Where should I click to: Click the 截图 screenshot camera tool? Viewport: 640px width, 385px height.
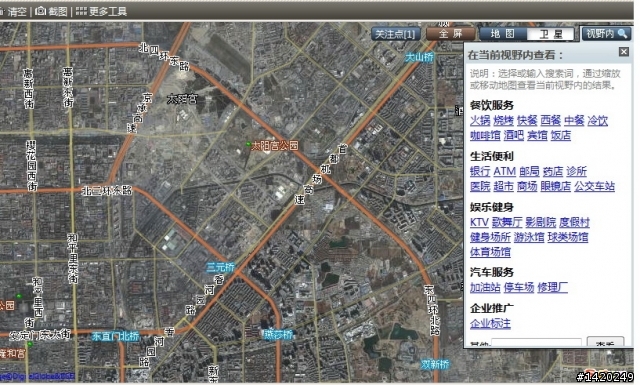[51, 11]
